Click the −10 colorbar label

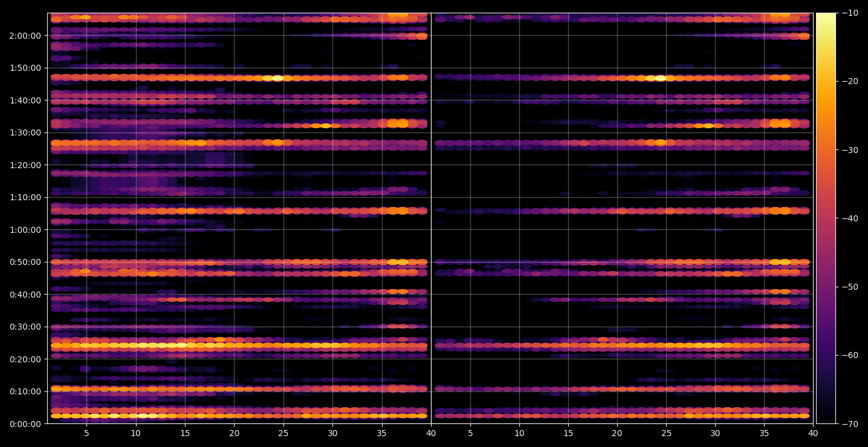click(849, 13)
